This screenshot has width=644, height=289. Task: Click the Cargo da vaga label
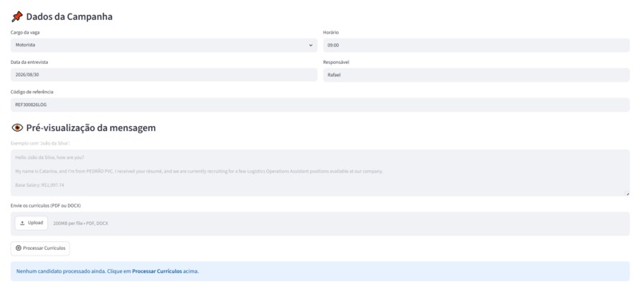click(x=25, y=33)
